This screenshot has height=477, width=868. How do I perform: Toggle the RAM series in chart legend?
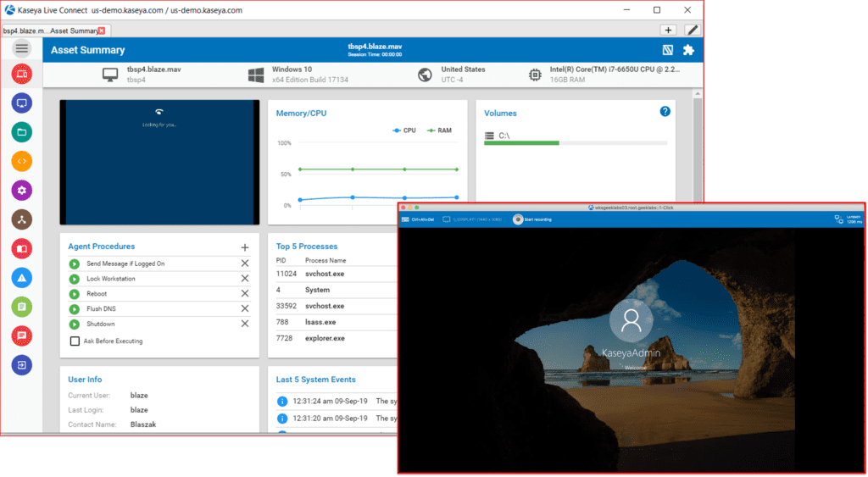(x=439, y=130)
